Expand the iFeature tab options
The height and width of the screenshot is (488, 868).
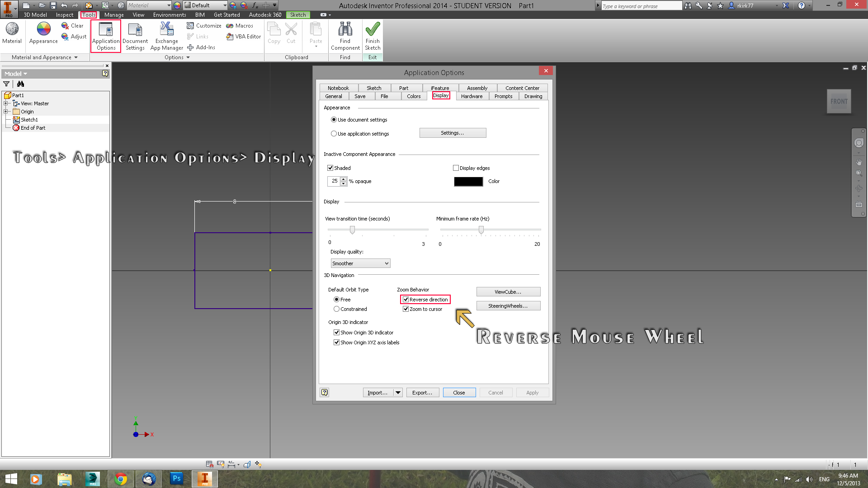pos(439,88)
